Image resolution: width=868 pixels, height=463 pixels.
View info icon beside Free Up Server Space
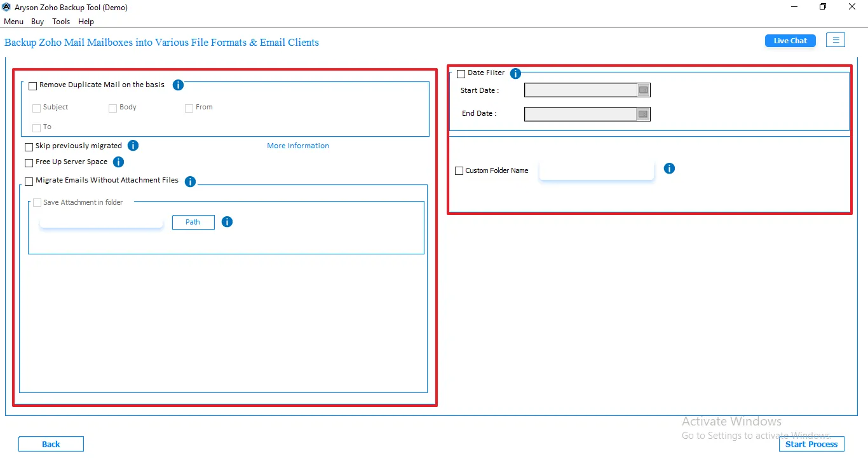tap(118, 162)
